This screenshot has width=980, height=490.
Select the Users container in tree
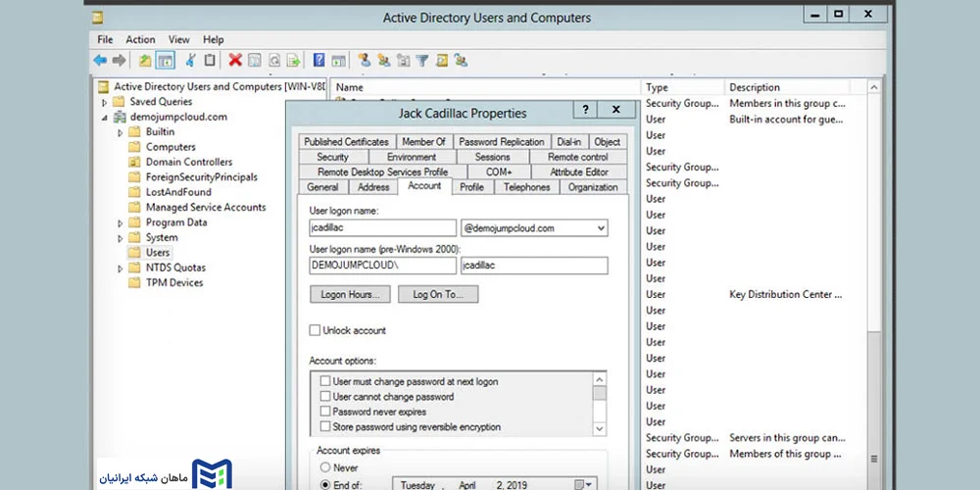[158, 253]
